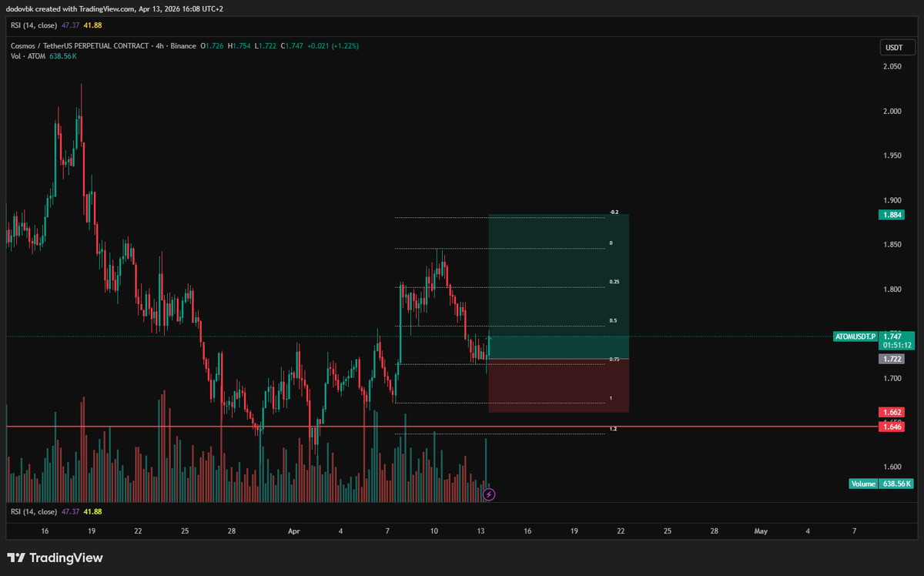Select the red long-position stop zone

(x=559, y=386)
